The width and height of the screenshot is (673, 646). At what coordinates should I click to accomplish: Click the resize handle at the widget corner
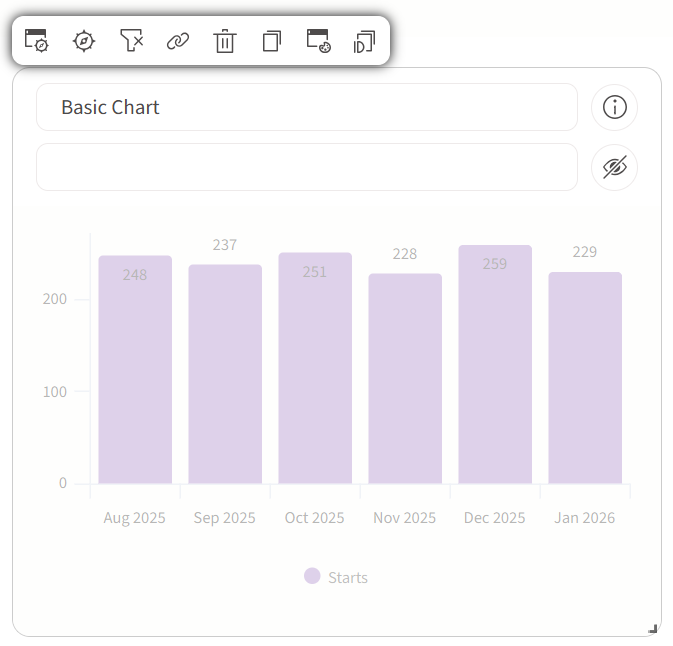[x=652, y=629]
